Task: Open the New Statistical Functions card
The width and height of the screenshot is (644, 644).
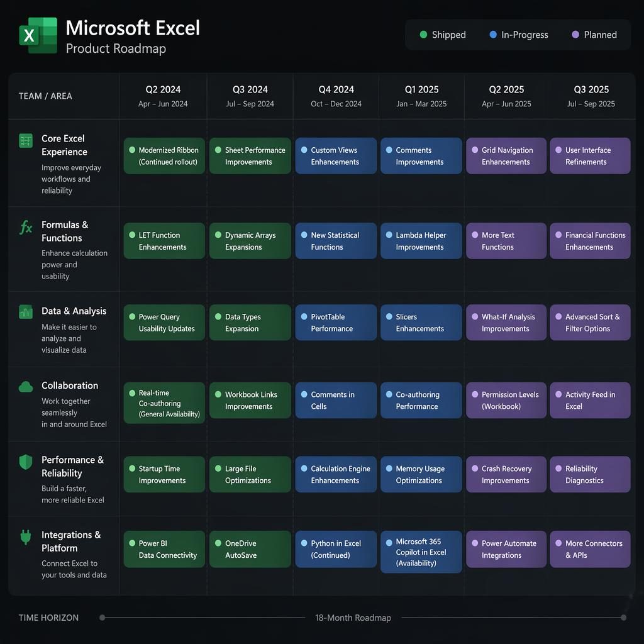Action: (336, 241)
